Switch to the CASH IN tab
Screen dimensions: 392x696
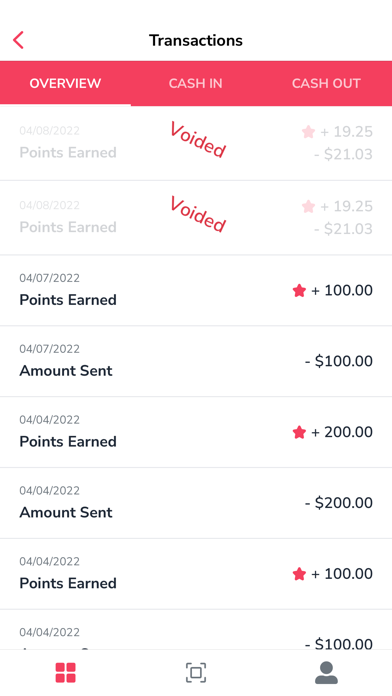(196, 83)
